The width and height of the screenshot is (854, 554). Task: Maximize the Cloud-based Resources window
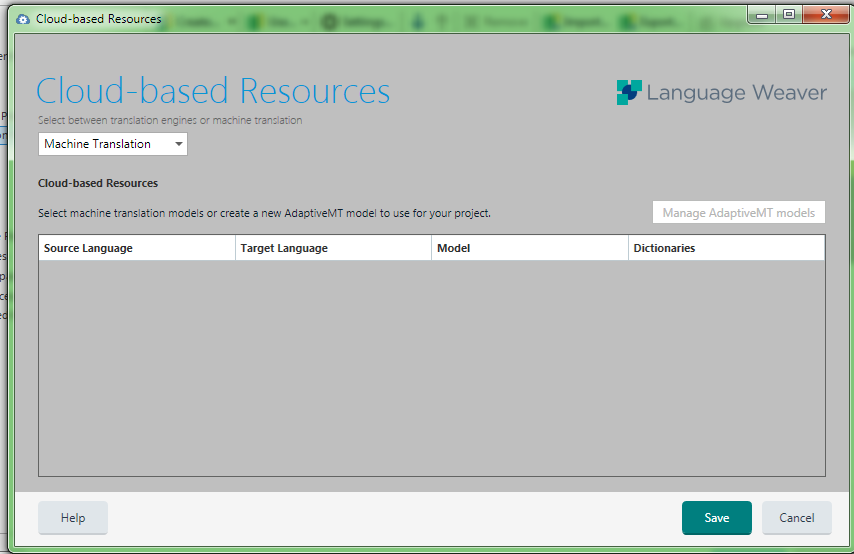pos(788,15)
